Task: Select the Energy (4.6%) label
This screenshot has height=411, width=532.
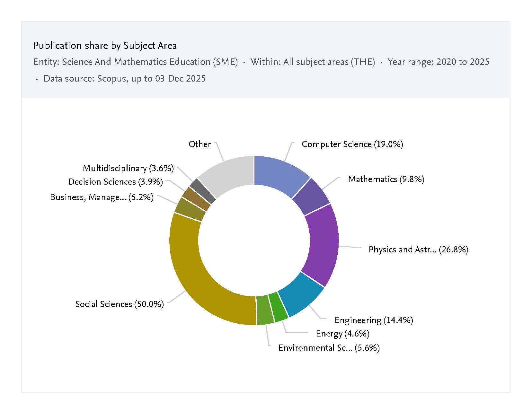Action: 342,334
